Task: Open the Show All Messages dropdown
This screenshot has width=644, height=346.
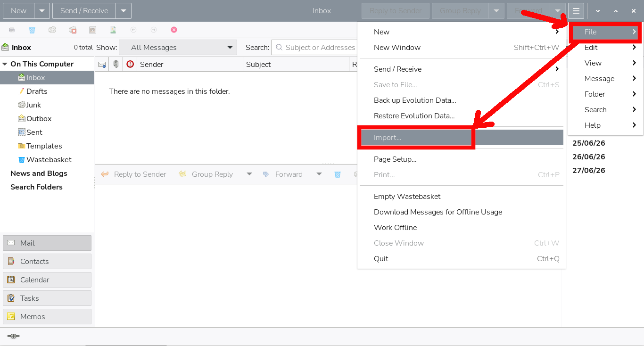Action: tap(178, 48)
